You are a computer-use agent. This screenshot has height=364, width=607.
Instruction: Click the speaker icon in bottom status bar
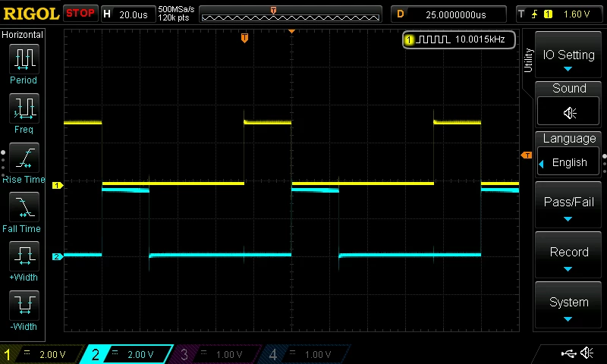[x=587, y=353]
